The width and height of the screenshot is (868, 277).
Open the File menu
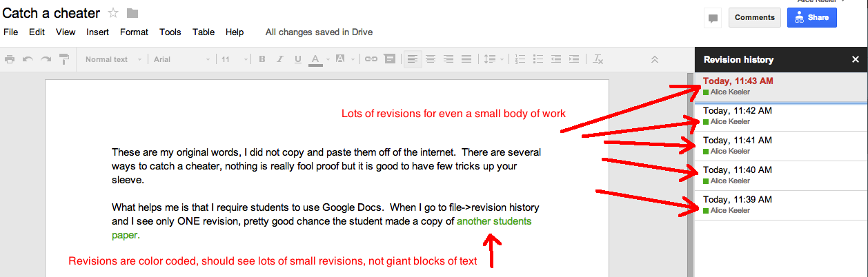[x=11, y=32]
